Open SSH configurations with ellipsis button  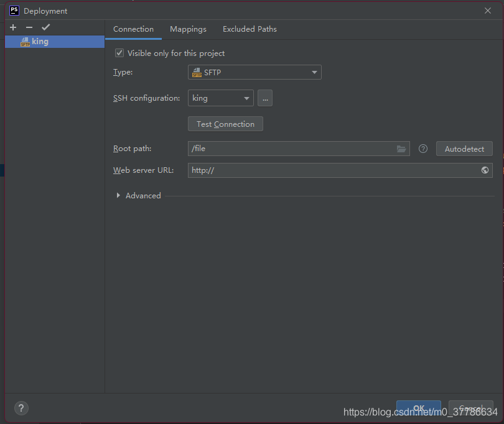(265, 98)
